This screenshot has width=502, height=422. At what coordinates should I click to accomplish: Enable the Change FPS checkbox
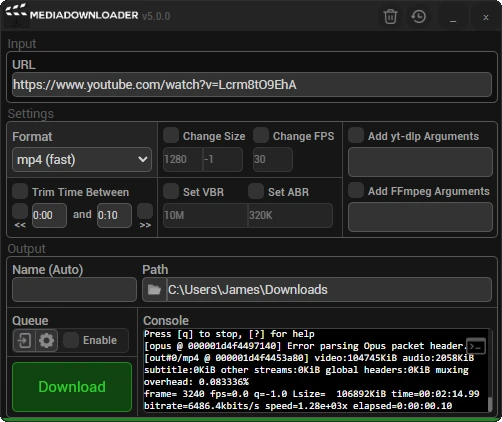click(261, 136)
